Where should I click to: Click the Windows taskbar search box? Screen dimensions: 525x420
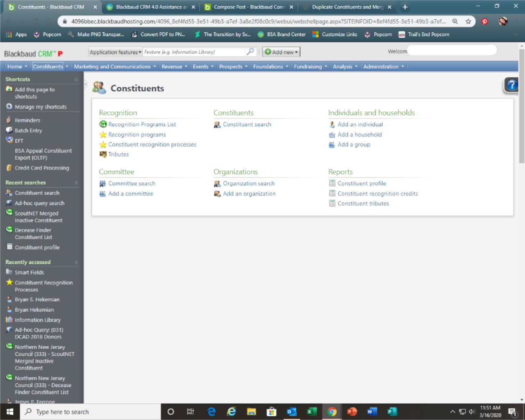[x=90, y=412]
